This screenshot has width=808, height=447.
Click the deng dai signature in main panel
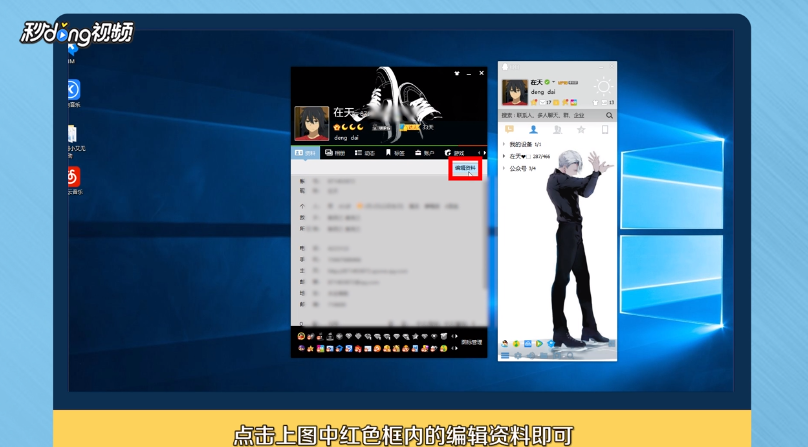[543, 92]
